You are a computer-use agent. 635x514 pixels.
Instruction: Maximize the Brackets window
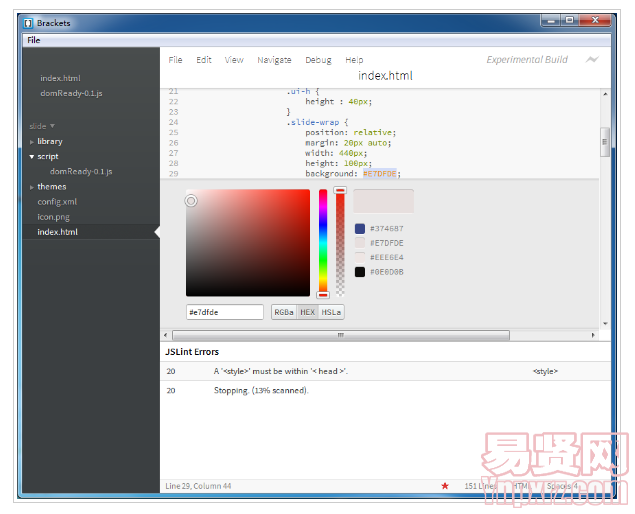click(x=570, y=20)
